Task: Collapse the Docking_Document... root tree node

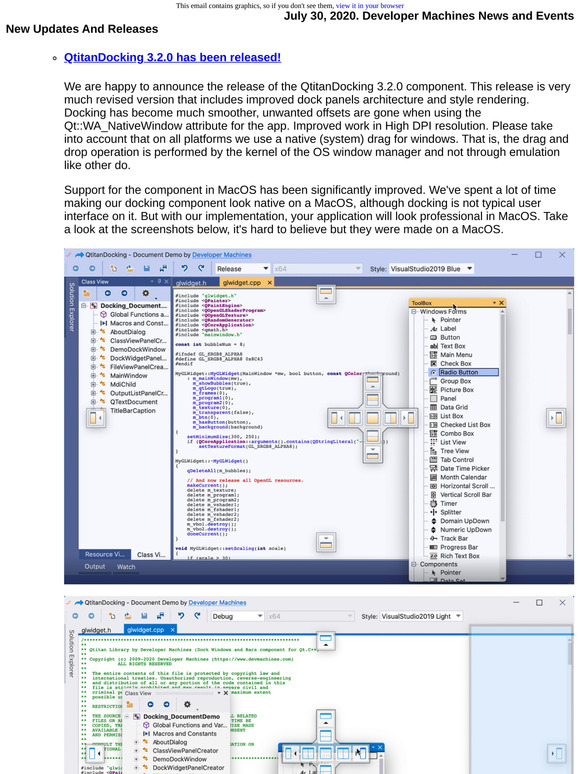Action: pos(84,306)
